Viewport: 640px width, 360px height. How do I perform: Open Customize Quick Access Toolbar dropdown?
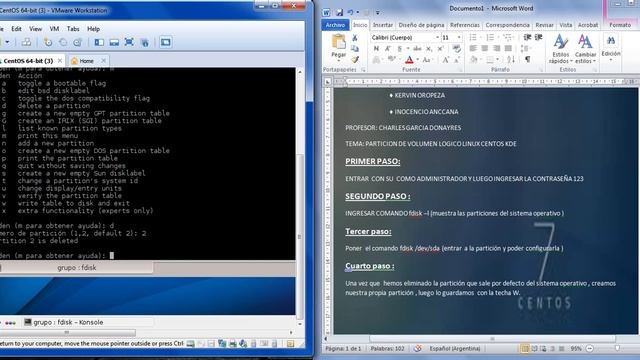(378, 13)
